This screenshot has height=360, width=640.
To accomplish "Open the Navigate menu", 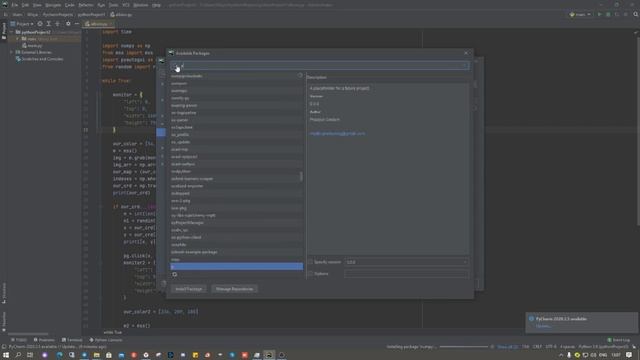I will pyautogui.click(x=53, y=5).
